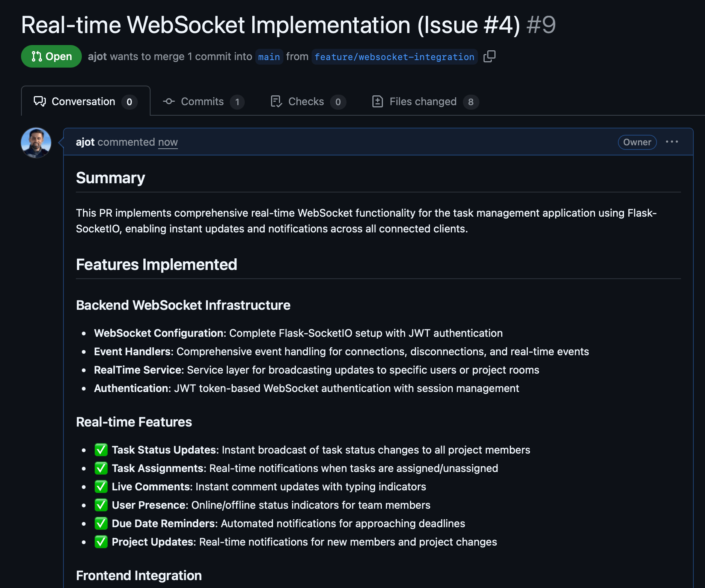Click the Commits node icon
The width and height of the screenshot is (705, 588).
169,101
